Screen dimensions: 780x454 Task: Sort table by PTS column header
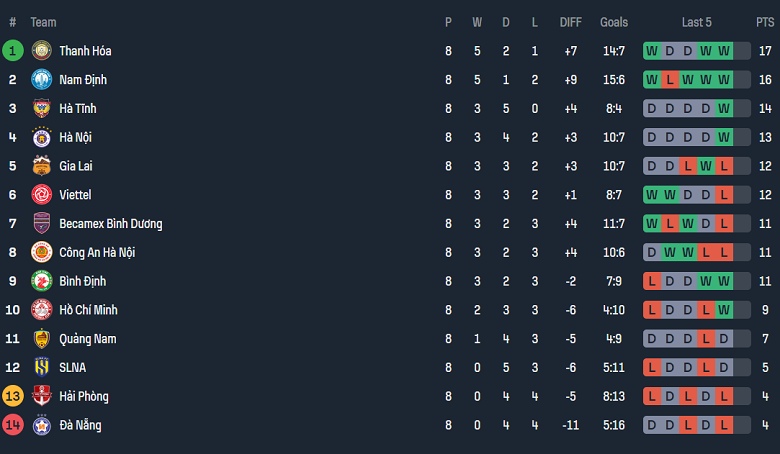(765, 22)
